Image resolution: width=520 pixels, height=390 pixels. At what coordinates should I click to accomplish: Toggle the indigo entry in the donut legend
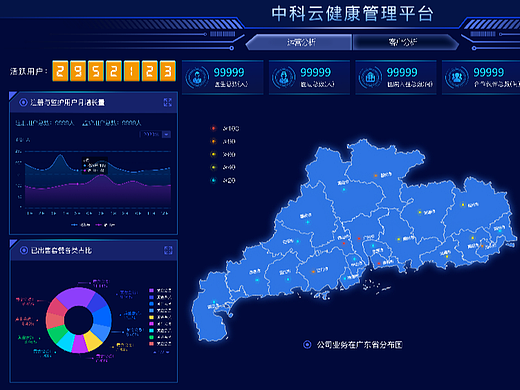(x=160, y=297)
